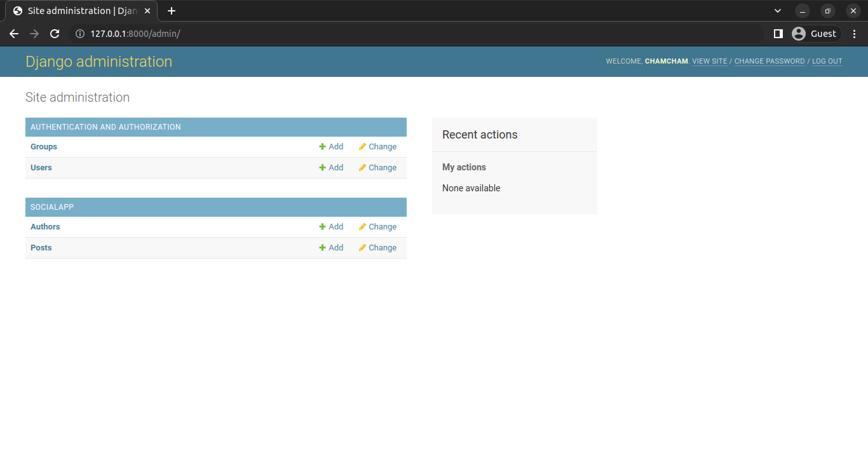This screenshot has height=471, width=868.
Task: Click the pencil Change icon for Posts
Action: 362,248
